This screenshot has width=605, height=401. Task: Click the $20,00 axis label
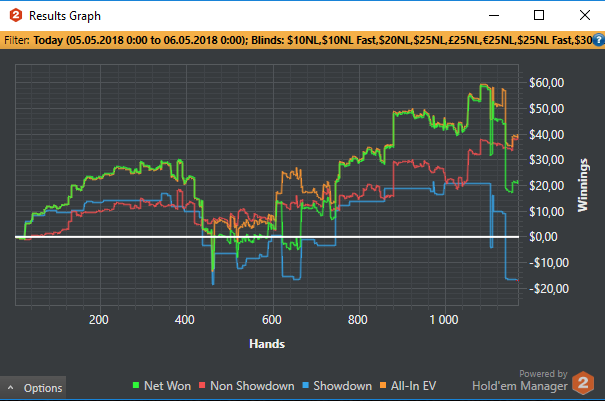point(546,186)
